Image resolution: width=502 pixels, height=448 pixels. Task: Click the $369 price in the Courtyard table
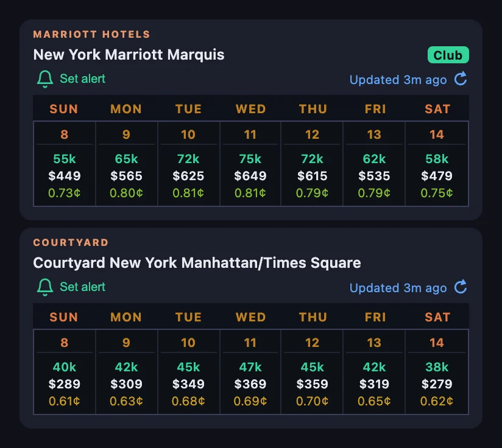pos(250,384)
